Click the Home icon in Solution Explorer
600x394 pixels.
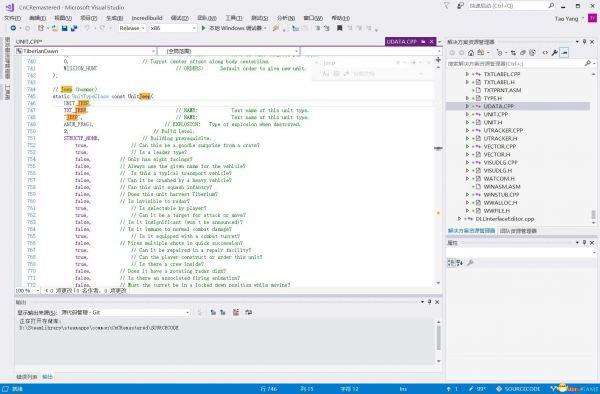(471, 53)
